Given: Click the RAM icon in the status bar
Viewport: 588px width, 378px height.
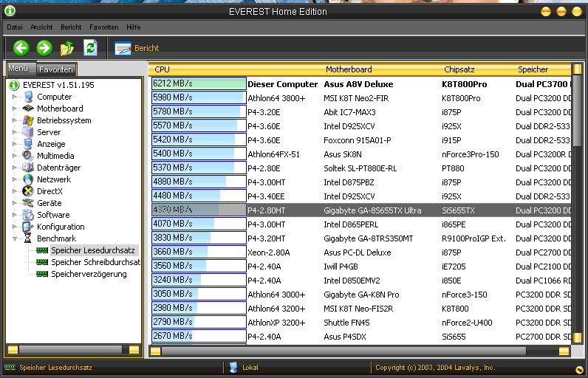Looking at the screenshot, I should (x=10, y=368).
